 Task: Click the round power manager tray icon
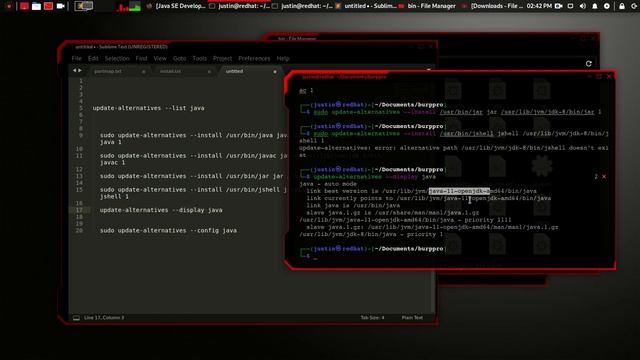coord(607,6)
